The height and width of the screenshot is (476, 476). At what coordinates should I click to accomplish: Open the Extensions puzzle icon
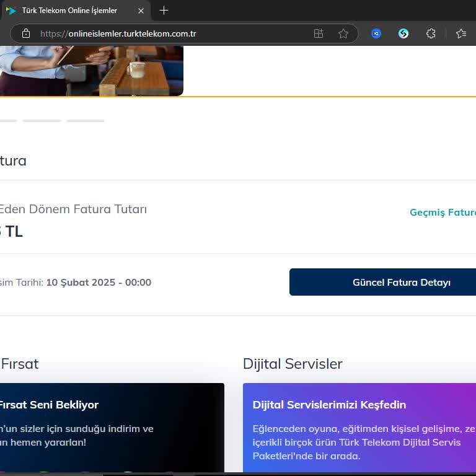[x=431, y=33]
